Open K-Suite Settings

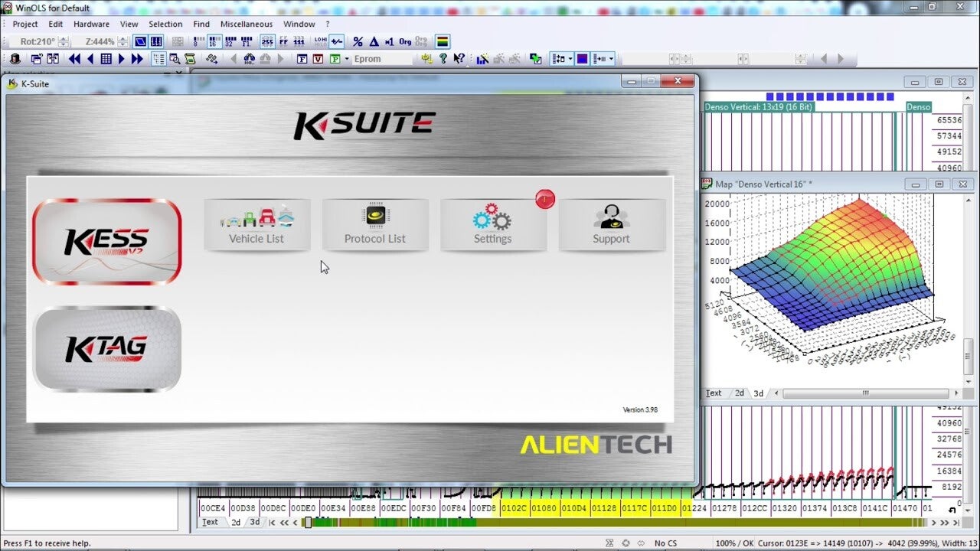point(493,224)
